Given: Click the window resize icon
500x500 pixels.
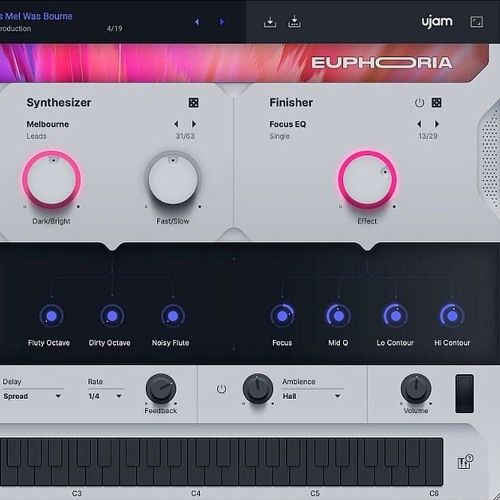Looking at the screenshot, I should tap(477, 22).
